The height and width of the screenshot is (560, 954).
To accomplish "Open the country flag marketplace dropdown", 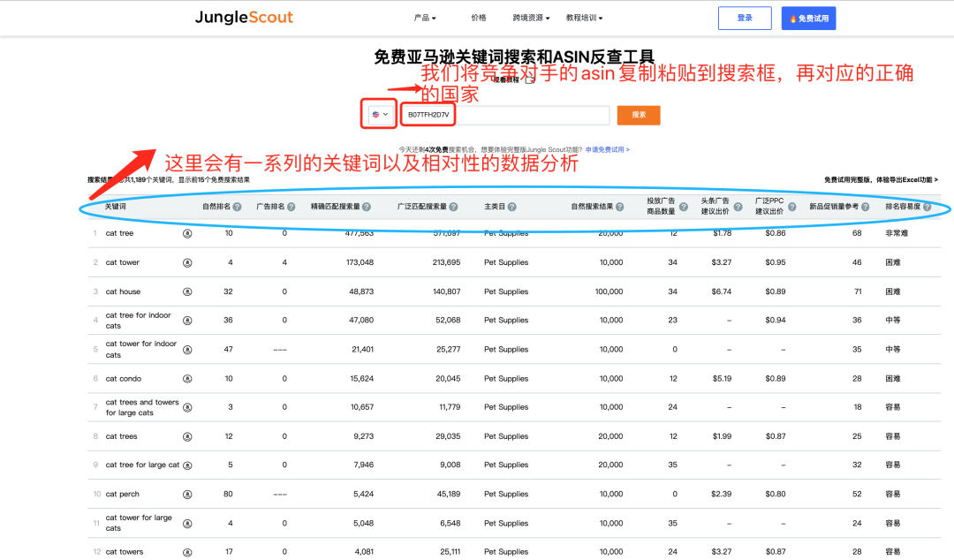I will pos(380,115).
